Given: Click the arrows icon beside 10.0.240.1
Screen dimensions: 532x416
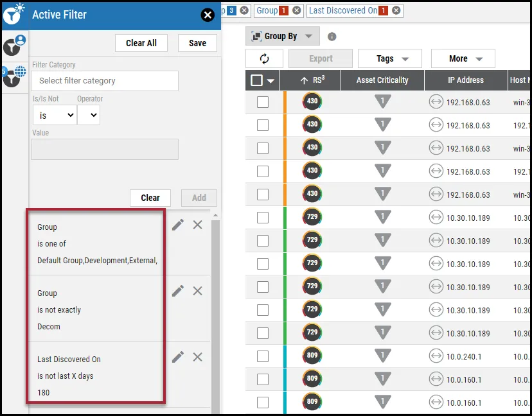Looking at the screenshot, I should point(436,356).
